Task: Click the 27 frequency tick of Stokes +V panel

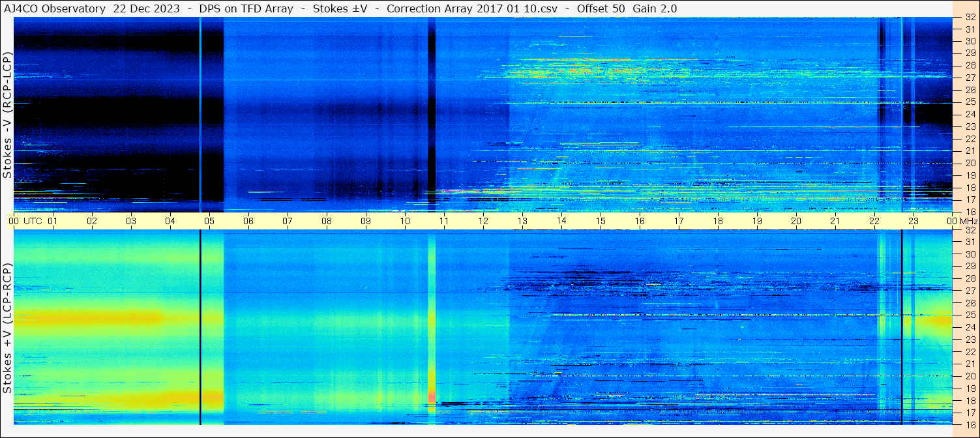Action: coord(970,291)
